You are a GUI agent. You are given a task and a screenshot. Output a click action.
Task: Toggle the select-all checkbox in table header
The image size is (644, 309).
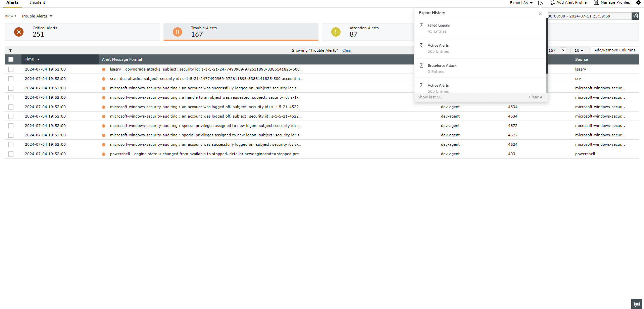coord(11,59)
